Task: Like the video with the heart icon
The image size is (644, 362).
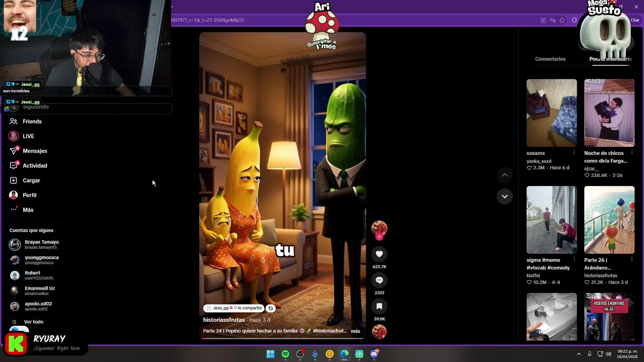Action: coord(379,254)
